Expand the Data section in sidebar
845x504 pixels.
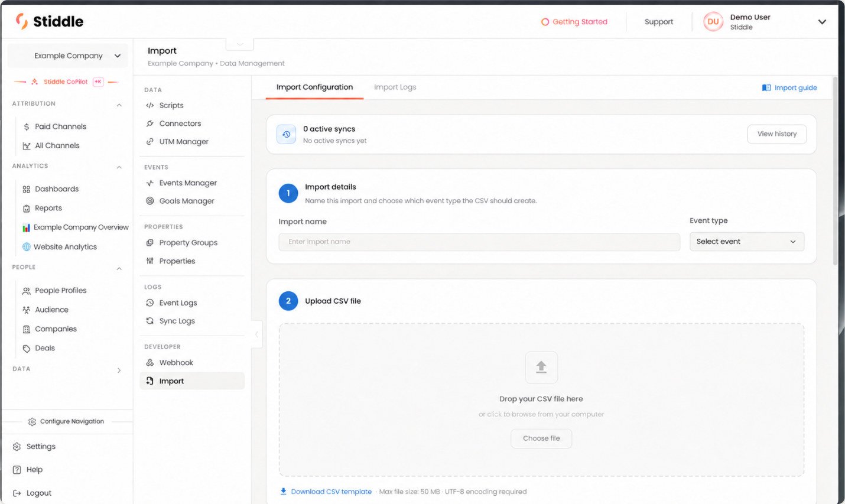click(x=119, y=370)
